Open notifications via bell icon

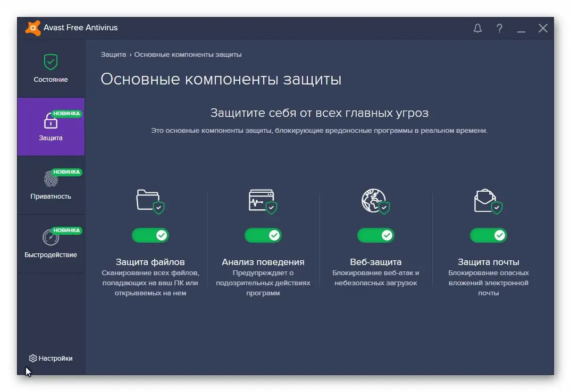click(477, 28)
